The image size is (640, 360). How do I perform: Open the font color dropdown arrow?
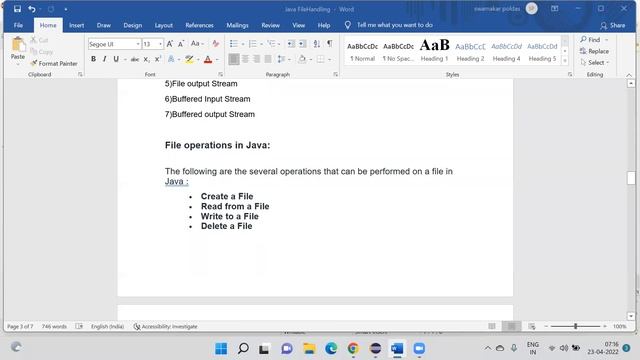(x=217, y=60)
